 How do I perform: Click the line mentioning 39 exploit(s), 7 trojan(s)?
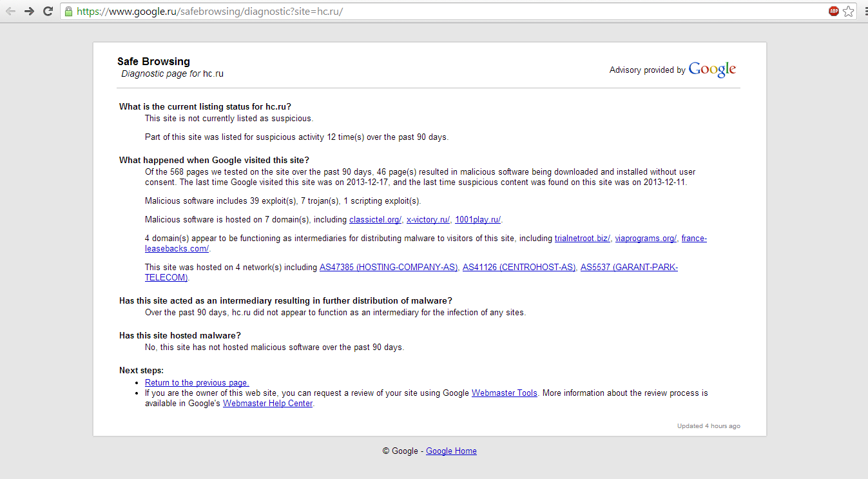[283, 201]
